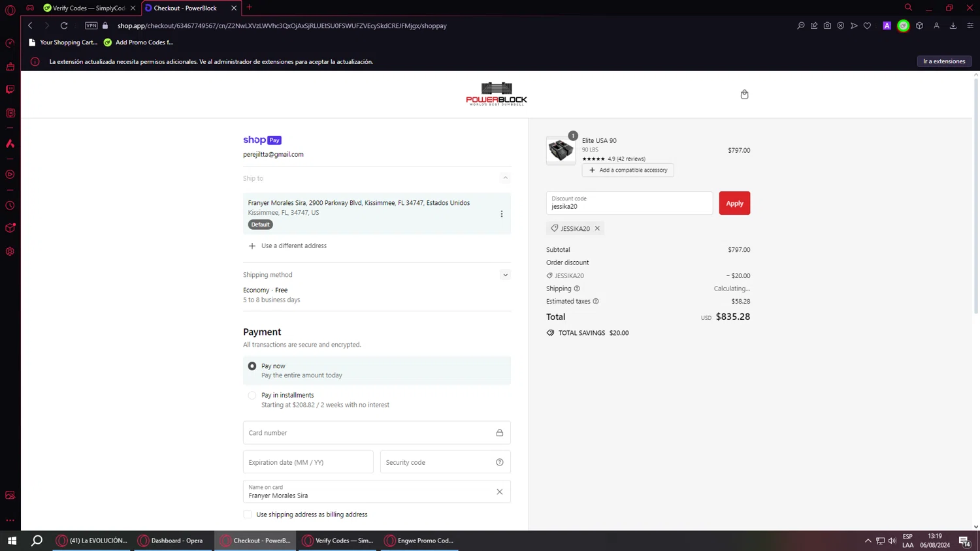Click the Expiration date field
The width and height of the screenshot is (980, 551).
[x=308, y=462]
